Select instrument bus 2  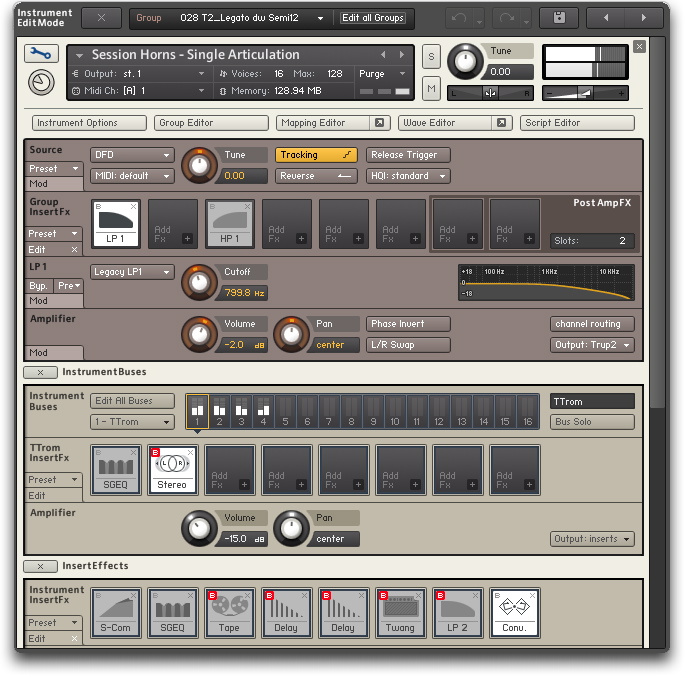coord(219,412)
